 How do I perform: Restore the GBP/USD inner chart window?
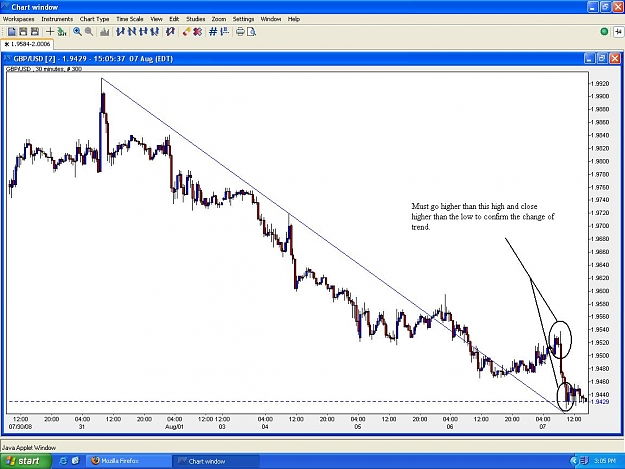pos(602,59)
